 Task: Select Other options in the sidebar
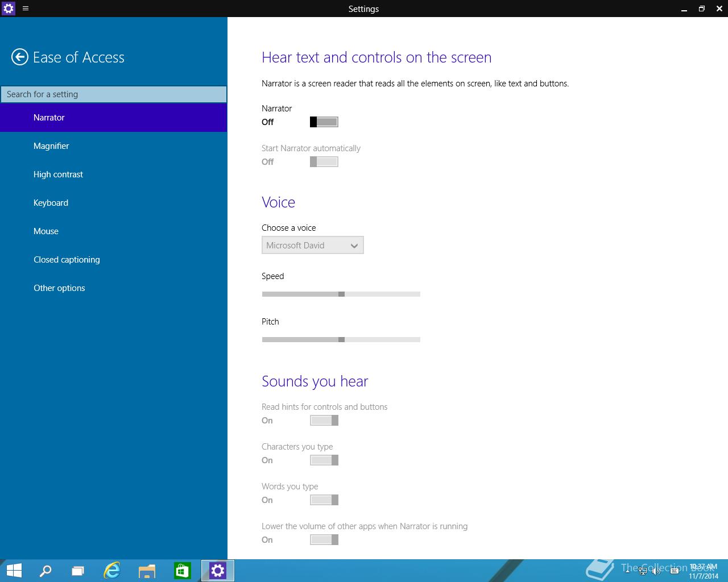coord(114,288)
